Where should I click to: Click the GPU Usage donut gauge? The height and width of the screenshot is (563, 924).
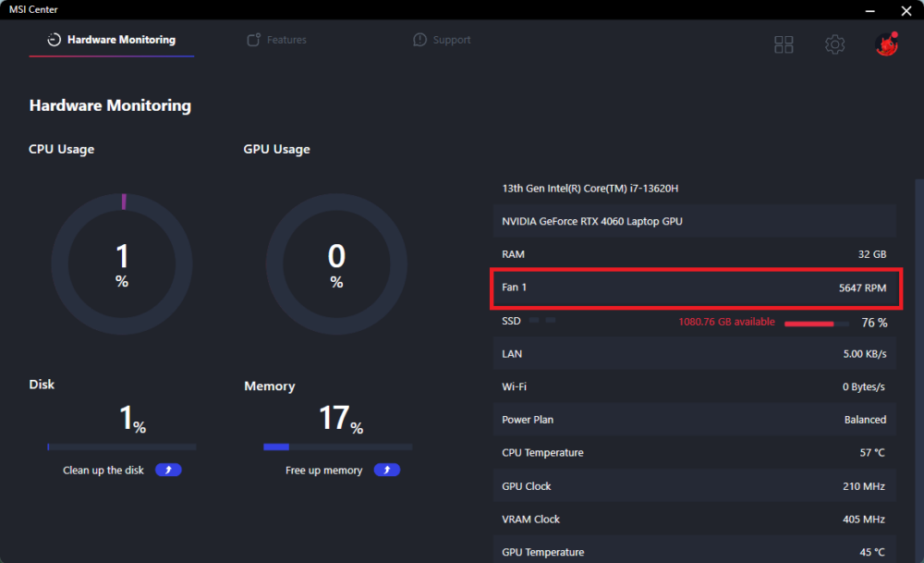[x=336, y=264]
